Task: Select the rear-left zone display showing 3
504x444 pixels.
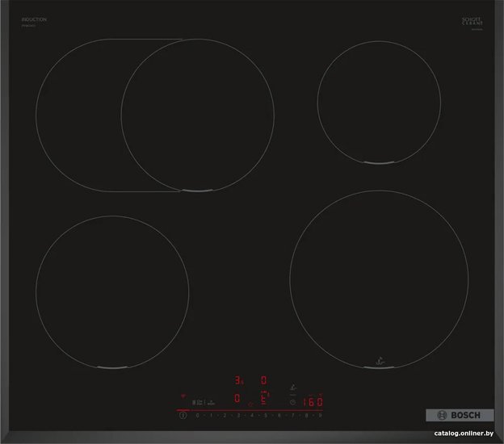Action: click(237, 380)
